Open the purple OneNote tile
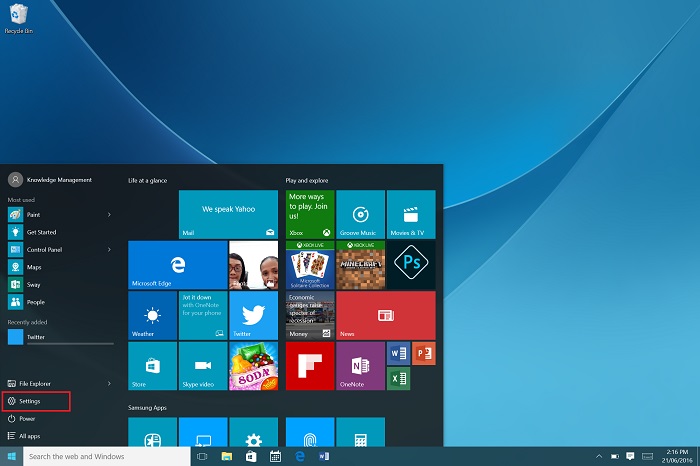The height and width of the screenshot is (466, 700). click(360, 366)
